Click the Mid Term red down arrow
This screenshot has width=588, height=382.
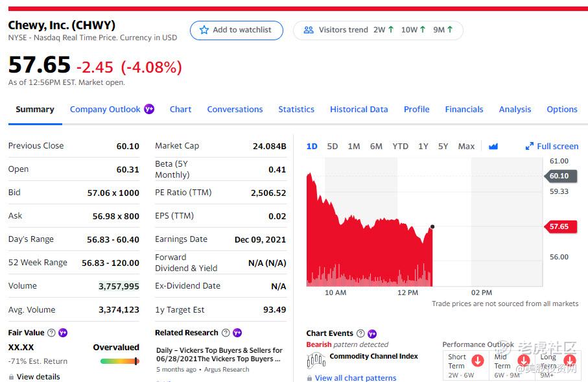click(524, 361)
